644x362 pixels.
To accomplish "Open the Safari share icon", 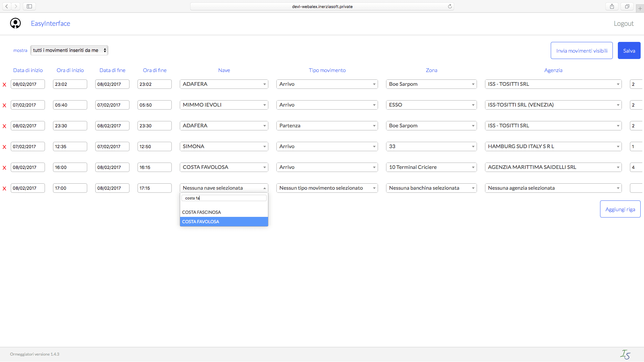I will click(x=611, y=6).
